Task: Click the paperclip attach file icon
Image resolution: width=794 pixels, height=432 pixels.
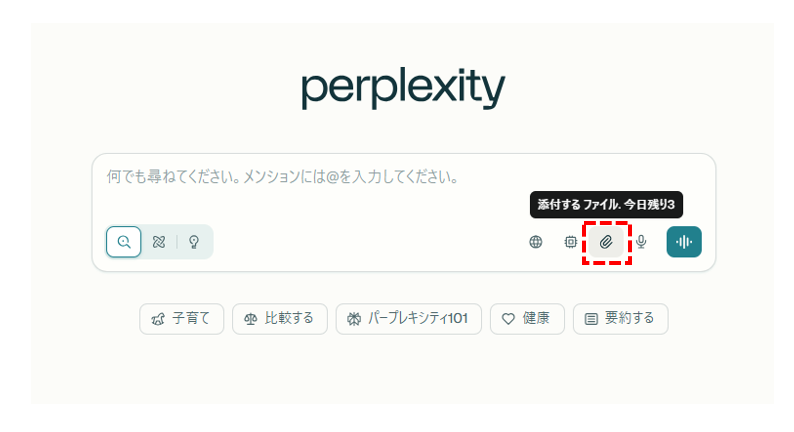Action: point(606,242)
